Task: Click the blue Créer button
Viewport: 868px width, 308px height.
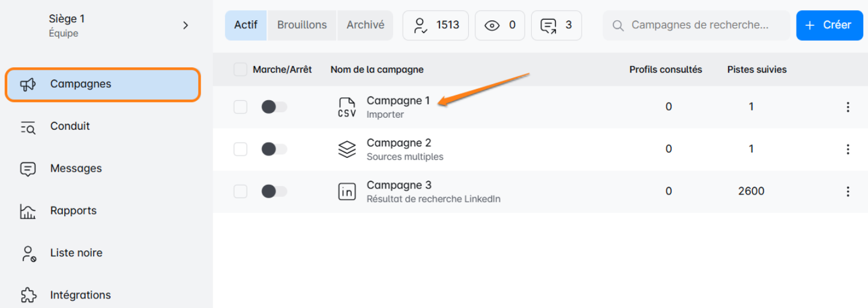Action: [829, 25]
